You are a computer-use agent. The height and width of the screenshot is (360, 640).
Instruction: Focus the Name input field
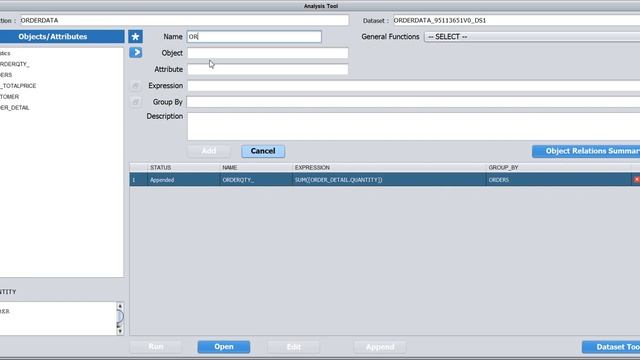pos(254,37)
